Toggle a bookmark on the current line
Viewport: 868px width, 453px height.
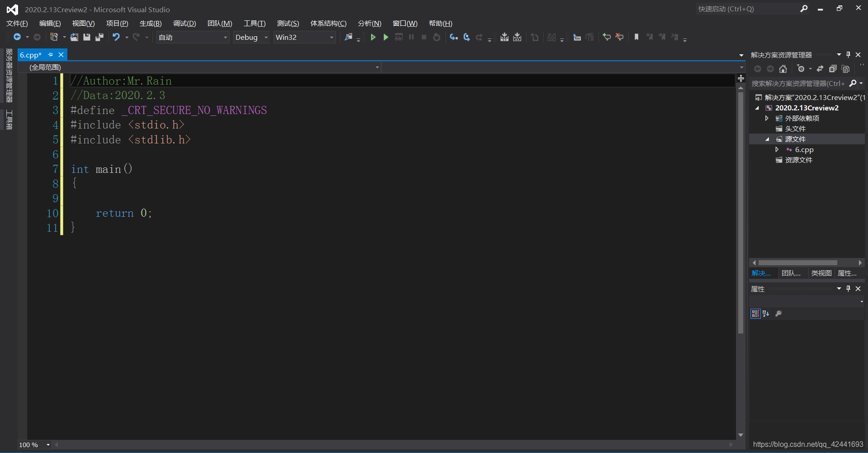click(637, 37)
